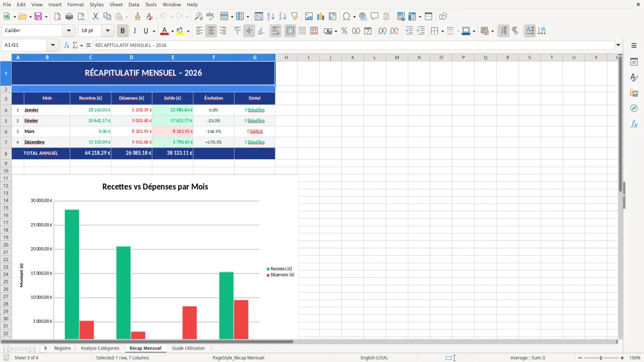644x362 pixels.
Task: Click the Increase Indent icon
Action: coord(409,31)
